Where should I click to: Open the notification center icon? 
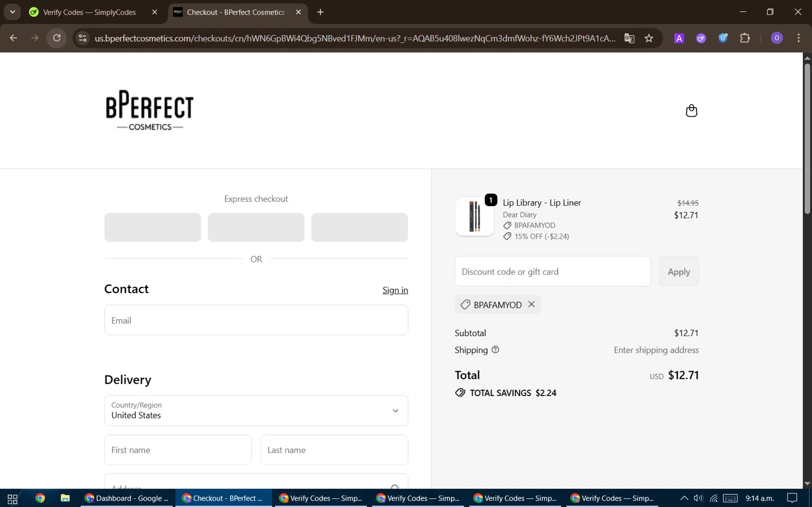[x=792, y=498]
